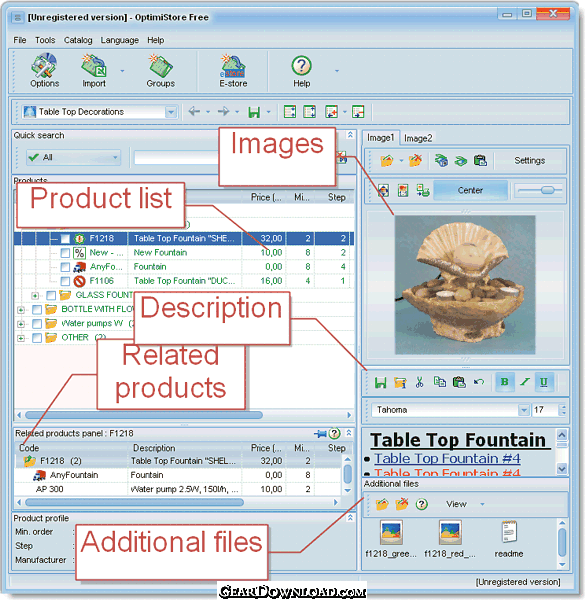
Task: Click the paste icon in description toolbar
Action: tap(459, 382)
